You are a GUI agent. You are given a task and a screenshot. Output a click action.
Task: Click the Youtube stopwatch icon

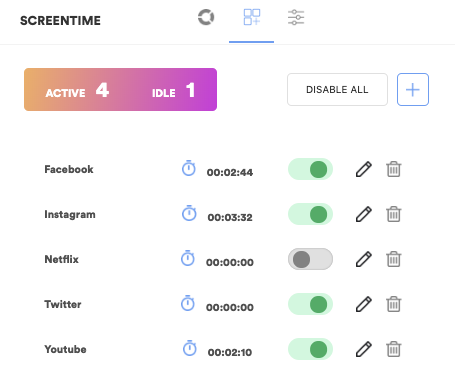pos(190,348)
